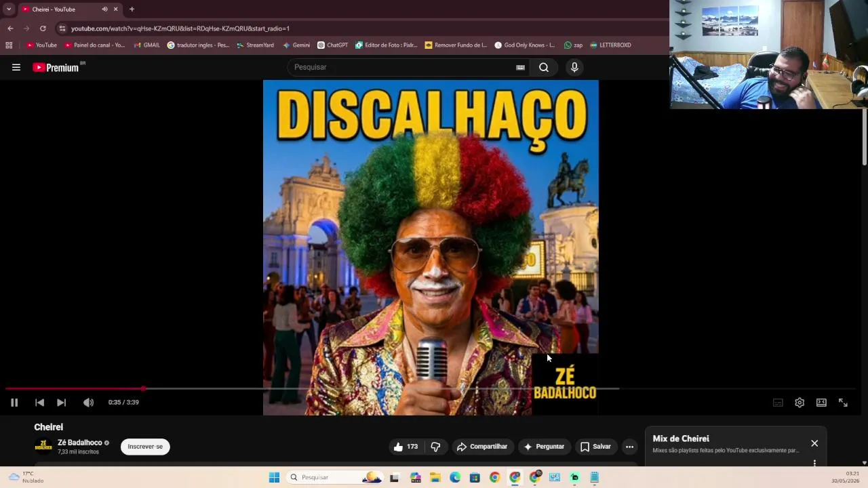Click the Pesquisar search field
The height and width of the screenshot is (488, 868).
(404, 67)
